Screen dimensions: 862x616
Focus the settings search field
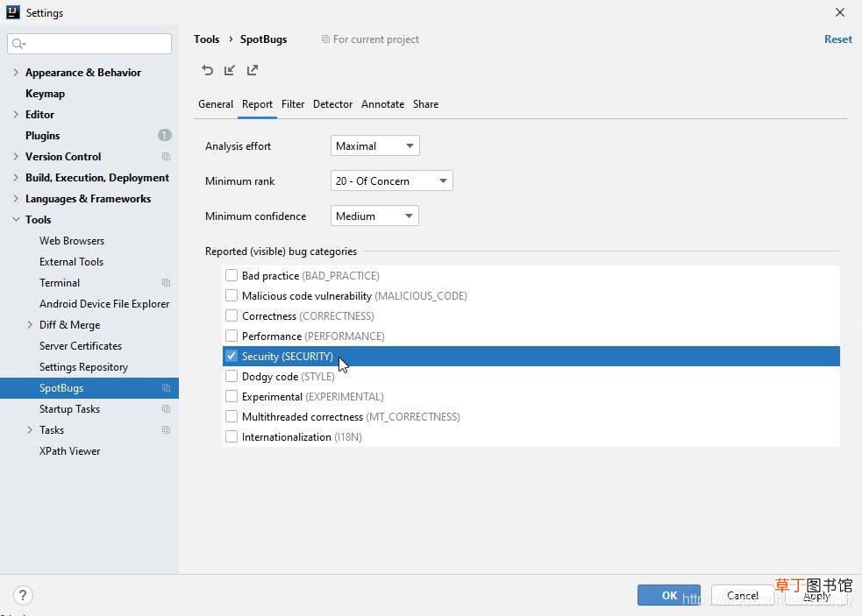tap(89, 44)
